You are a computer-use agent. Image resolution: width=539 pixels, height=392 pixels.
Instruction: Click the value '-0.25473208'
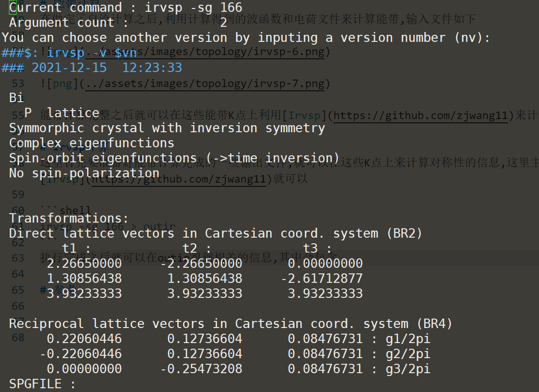[201, 369]
